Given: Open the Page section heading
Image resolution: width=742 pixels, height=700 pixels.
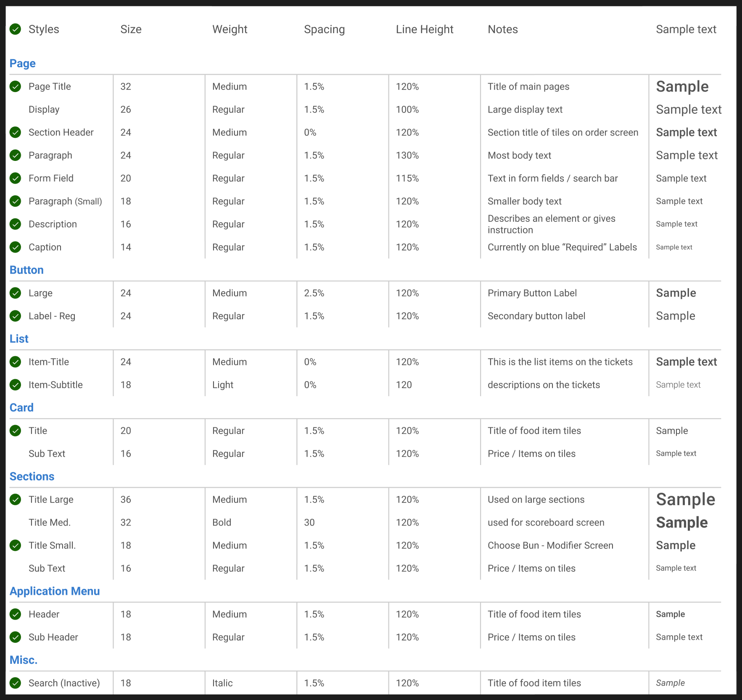Looking at the screenshot, I should pos(22,63).
